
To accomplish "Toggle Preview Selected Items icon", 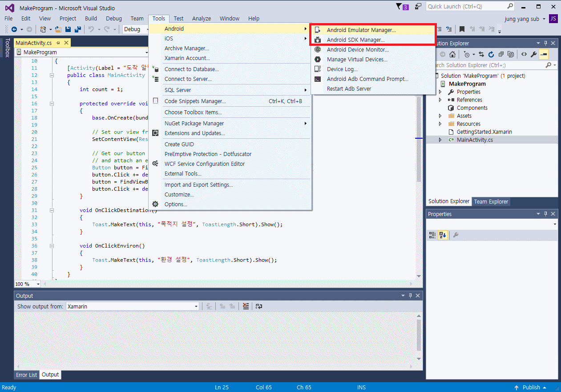I will (x=544, y=54).
